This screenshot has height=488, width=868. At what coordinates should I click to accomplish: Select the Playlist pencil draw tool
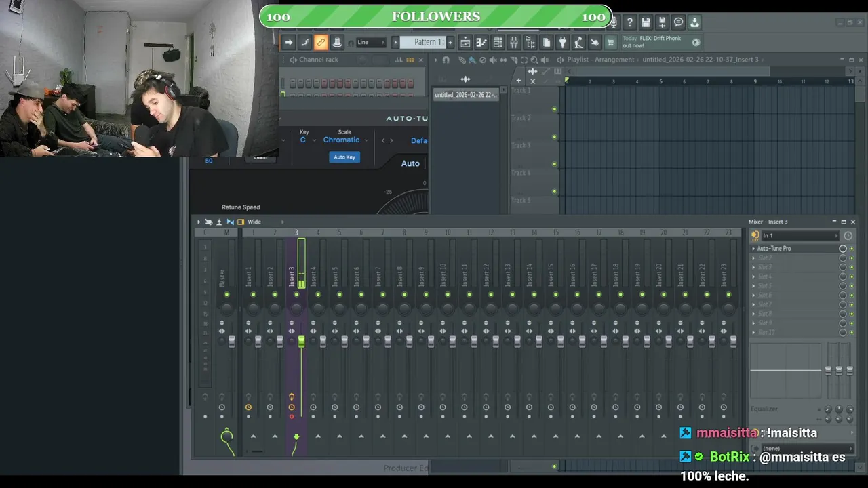point(462,60)
